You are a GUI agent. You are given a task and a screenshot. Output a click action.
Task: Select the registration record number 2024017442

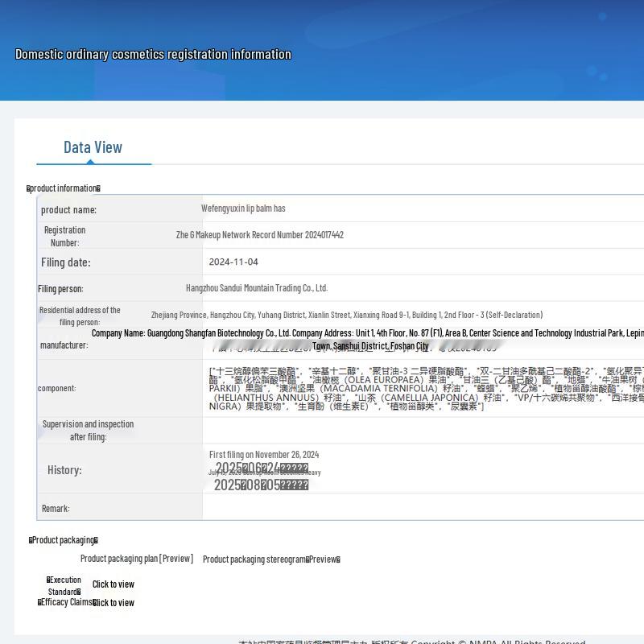260,235
